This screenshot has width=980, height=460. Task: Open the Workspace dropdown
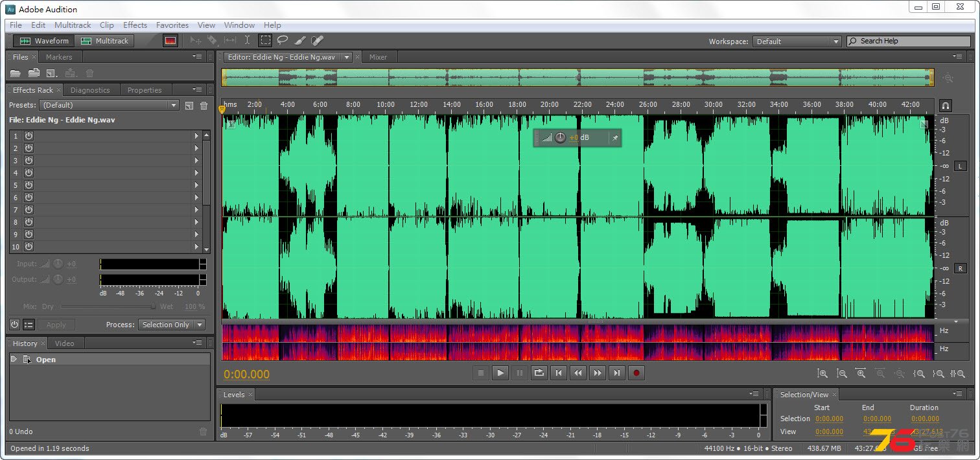point(797,41)
